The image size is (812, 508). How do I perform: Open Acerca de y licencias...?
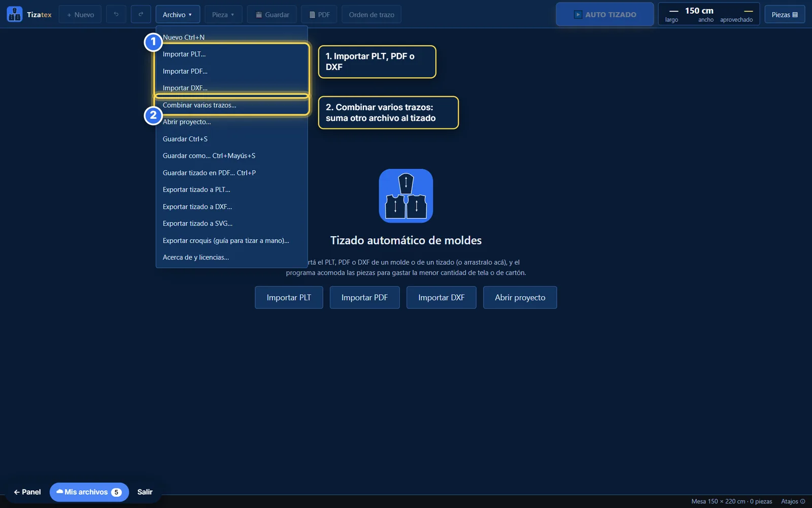click(x=231, y=257)
